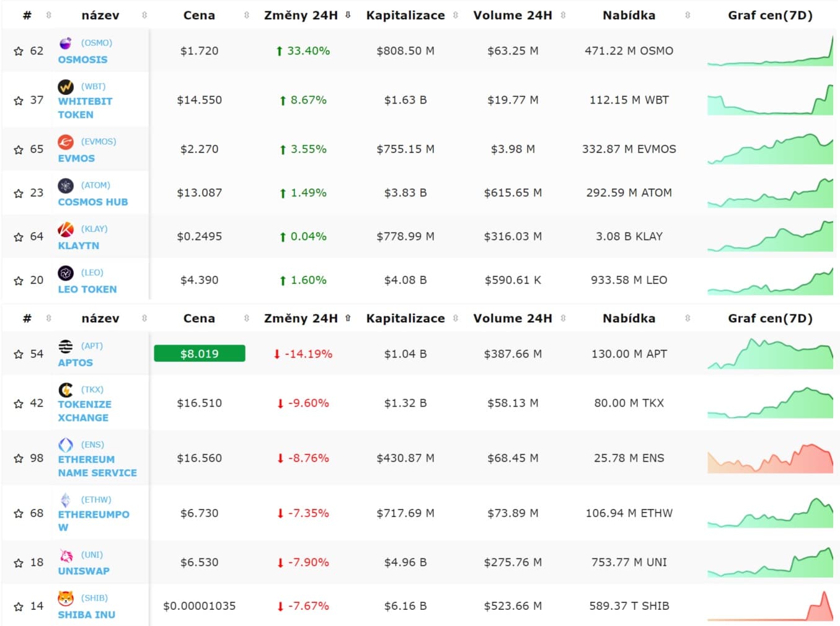Click the # sort arrows in the losers table
Screen dimensions: 840x626
click(x=48, y=319)
